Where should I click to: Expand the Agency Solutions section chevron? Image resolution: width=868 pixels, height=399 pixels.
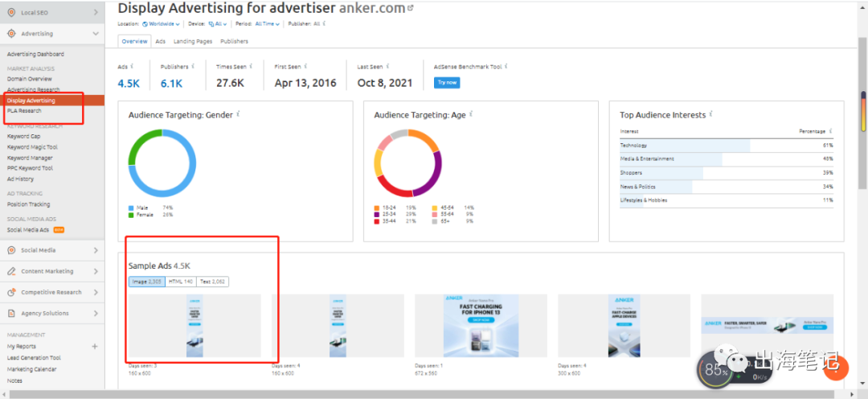coord(96,314)
